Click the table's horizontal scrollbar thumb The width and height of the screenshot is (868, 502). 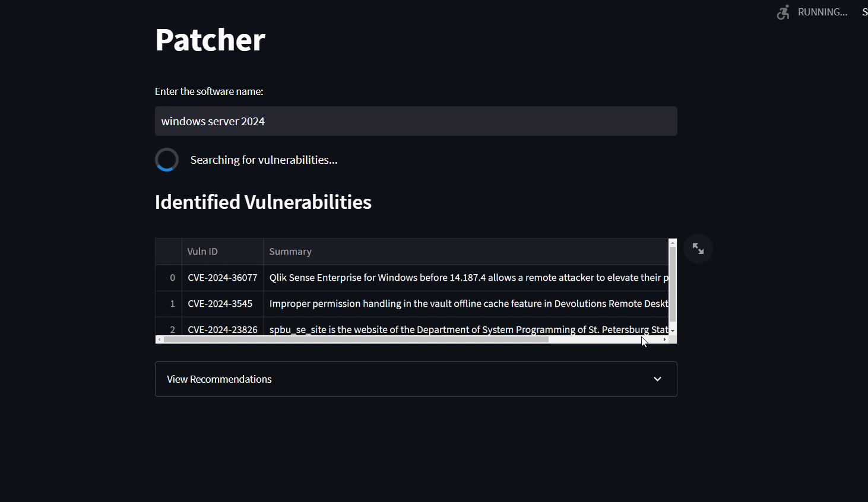[356, 340]
